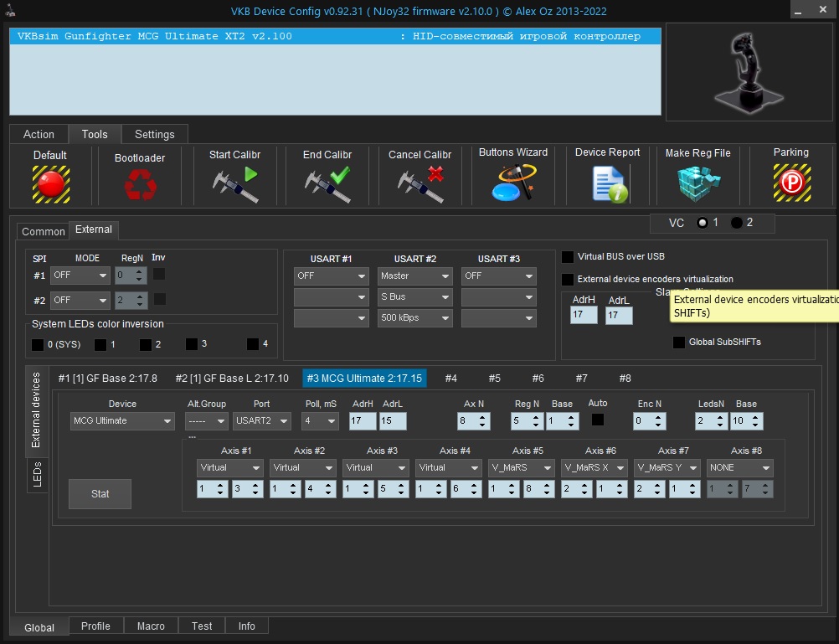
Task: Open SPI #2 mode dropdown
Action: pyautogui.click(x=80, y=300)
